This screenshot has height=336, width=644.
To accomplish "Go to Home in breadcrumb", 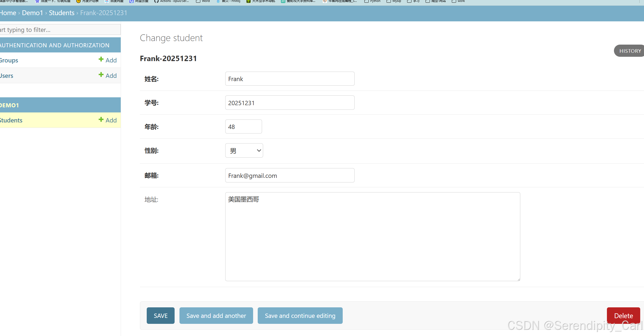I will [8, 13].
